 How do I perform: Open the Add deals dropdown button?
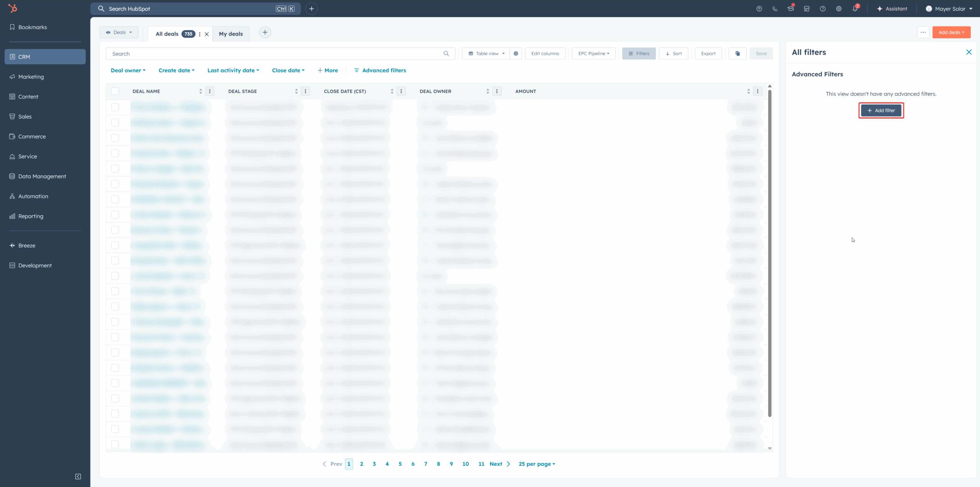click(x=951, y=32)
